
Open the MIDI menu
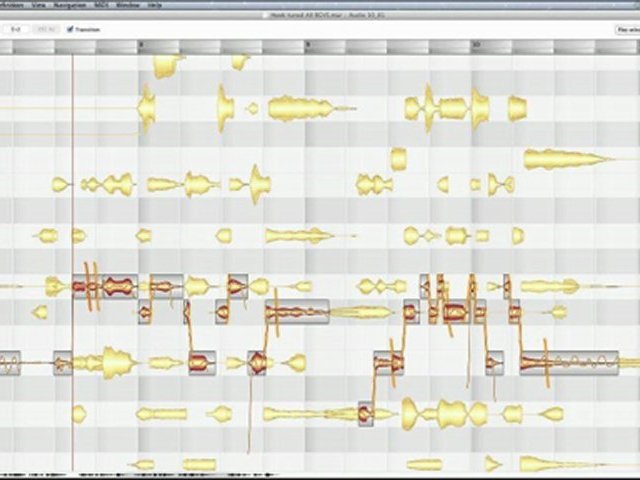coord(100,5)
